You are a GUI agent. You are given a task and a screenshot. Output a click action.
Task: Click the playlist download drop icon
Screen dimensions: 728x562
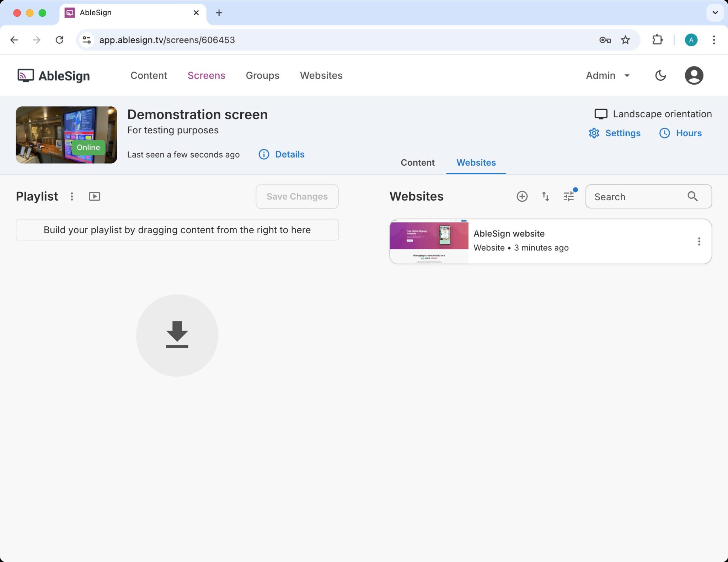click(177, 335)
